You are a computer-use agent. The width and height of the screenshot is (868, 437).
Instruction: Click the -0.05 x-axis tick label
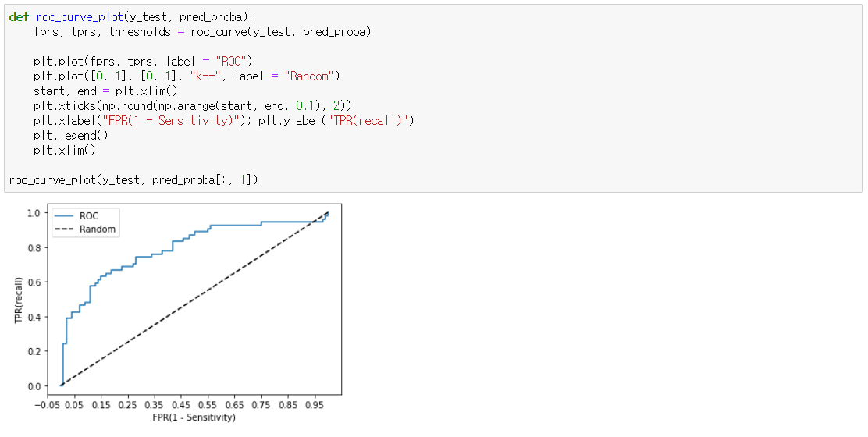(48, 405)
